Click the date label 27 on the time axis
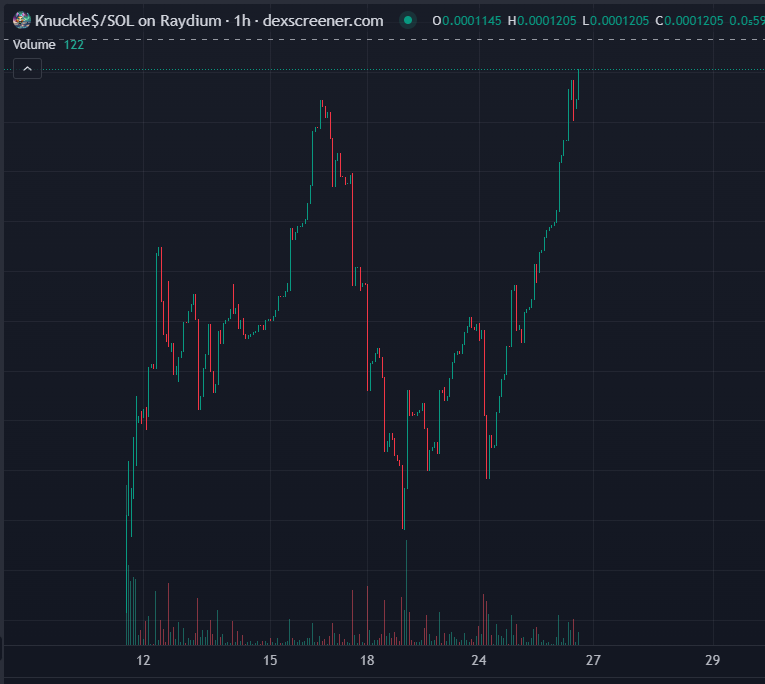Viewport: 765px width, 684px height. click(x=593, y=661)
